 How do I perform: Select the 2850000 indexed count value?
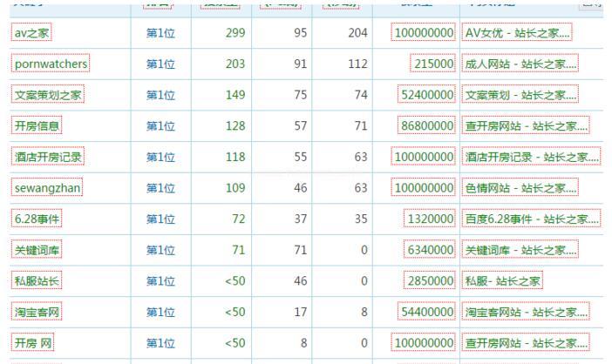coord(430,281)
